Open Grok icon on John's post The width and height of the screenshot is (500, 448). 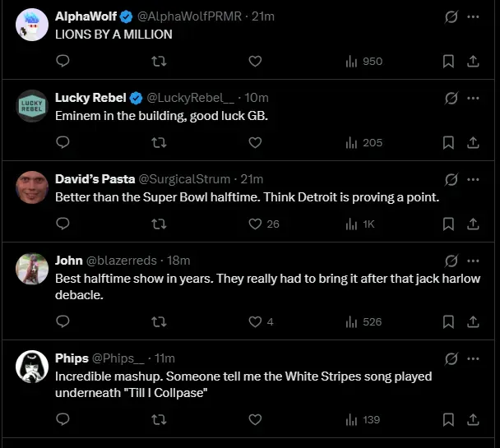click(x=450, y=261)
